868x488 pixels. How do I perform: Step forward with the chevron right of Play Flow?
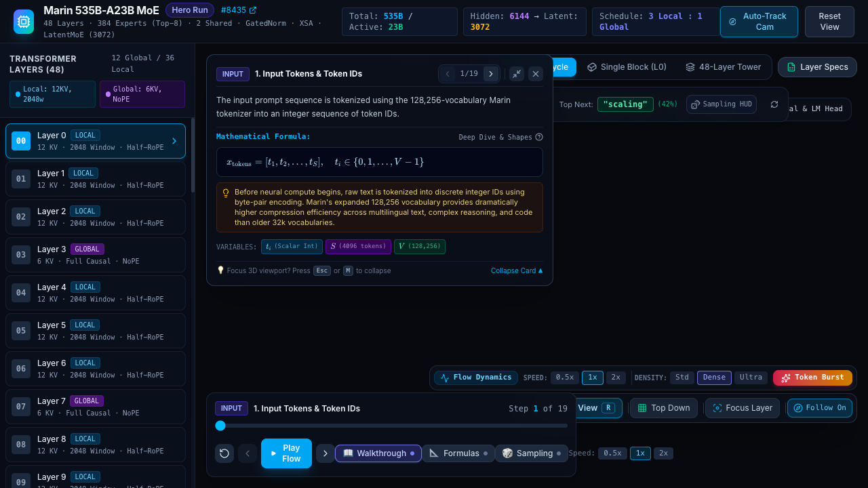325,453
